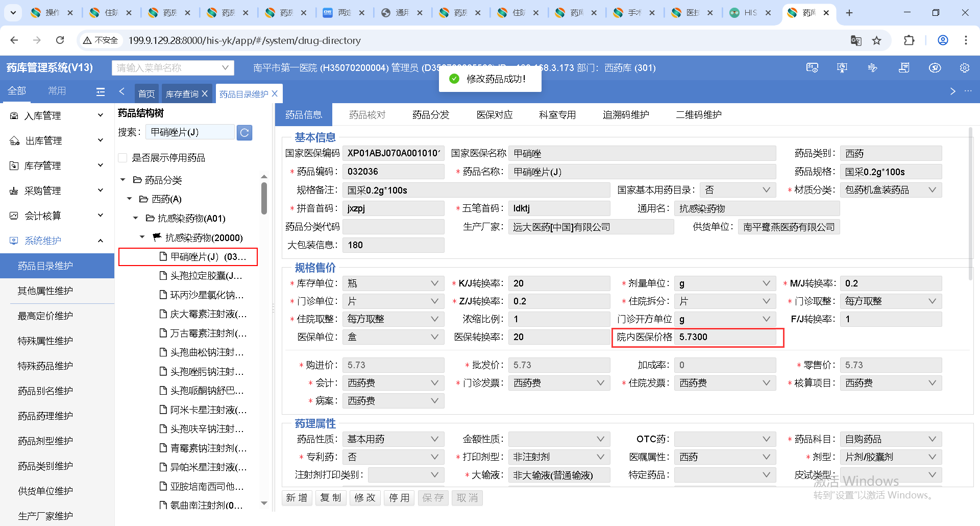Collapse the 抗感染药物(A01) tree node
980x526 pixels.
point(136,219)
